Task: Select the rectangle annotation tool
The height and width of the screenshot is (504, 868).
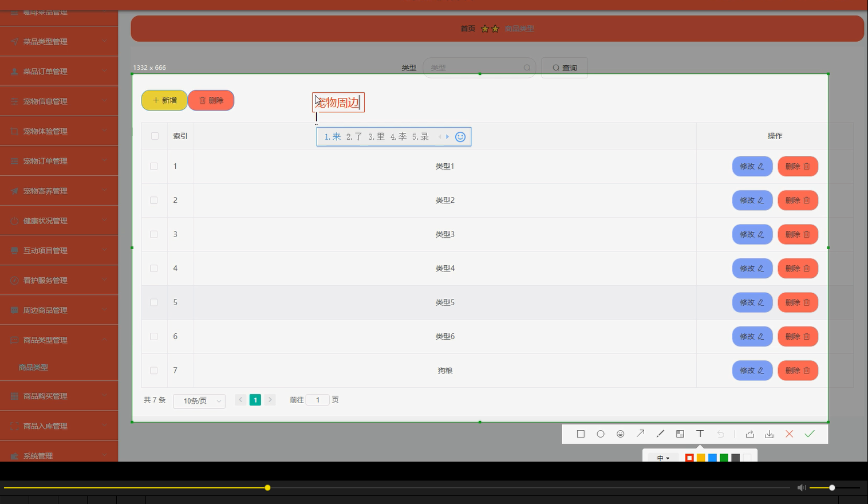Action: pyautogui.click(x=581, y=434)
